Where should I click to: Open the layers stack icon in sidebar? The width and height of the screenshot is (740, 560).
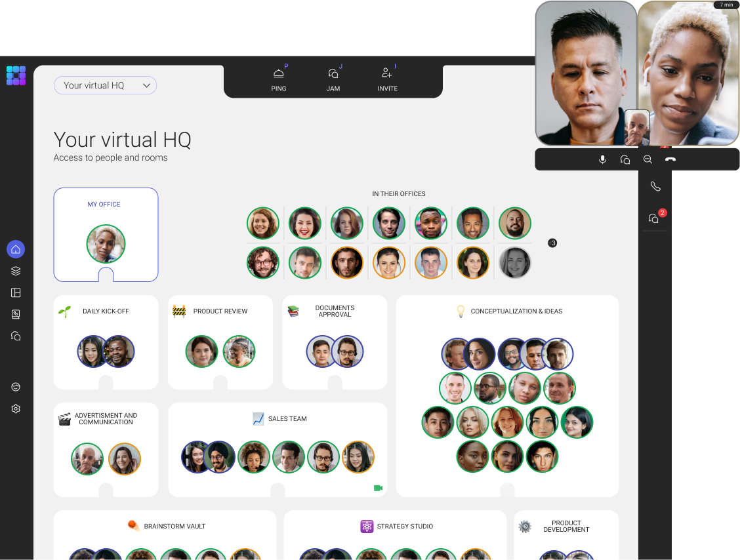click(x=16, y=271)
